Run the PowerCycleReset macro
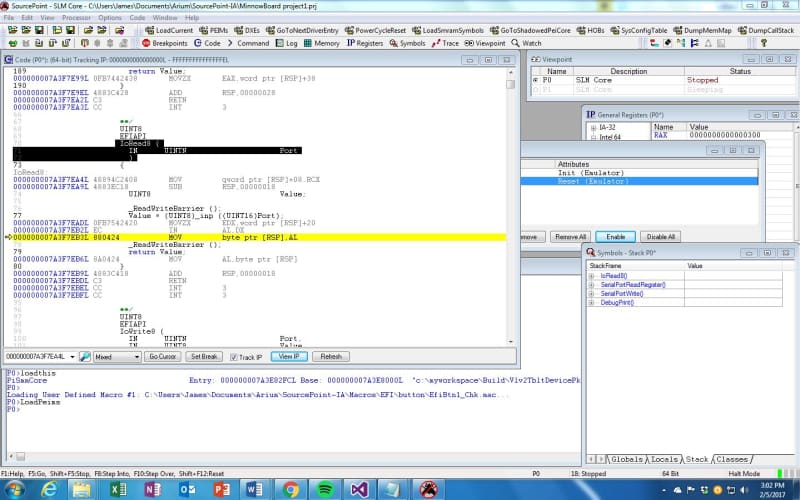 [x=375, y=30]
